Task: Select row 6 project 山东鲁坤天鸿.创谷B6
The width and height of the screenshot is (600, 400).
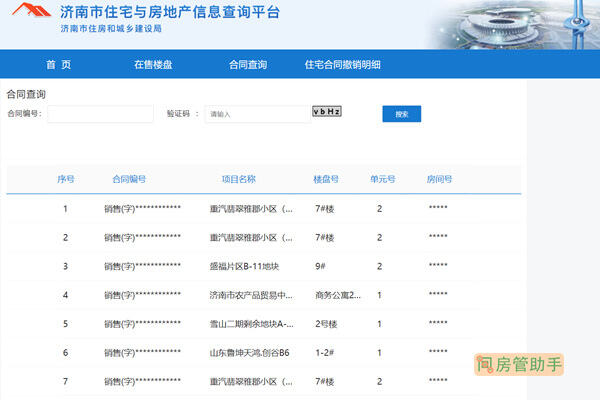Action: [x=249, y=353]
